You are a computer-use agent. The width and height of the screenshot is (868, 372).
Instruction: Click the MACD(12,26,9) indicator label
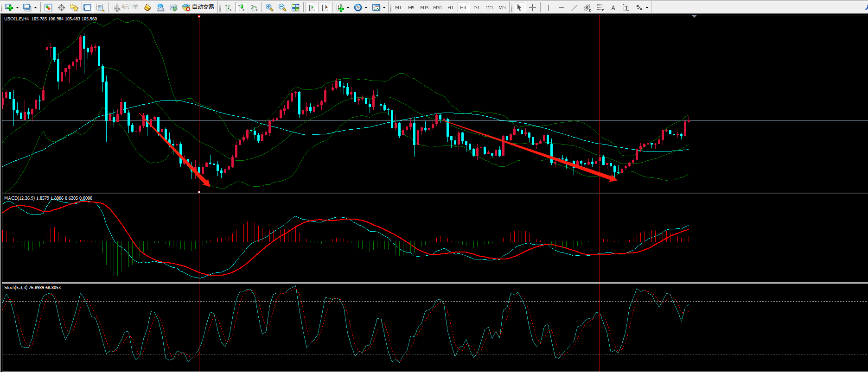48,198
